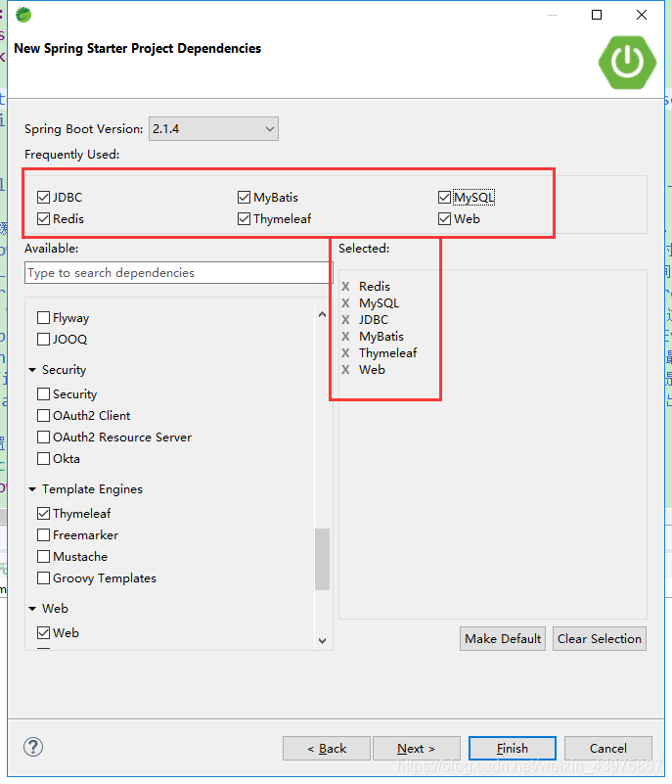Click the Spring leaf icon in title bar

click(x=22, y=15)
